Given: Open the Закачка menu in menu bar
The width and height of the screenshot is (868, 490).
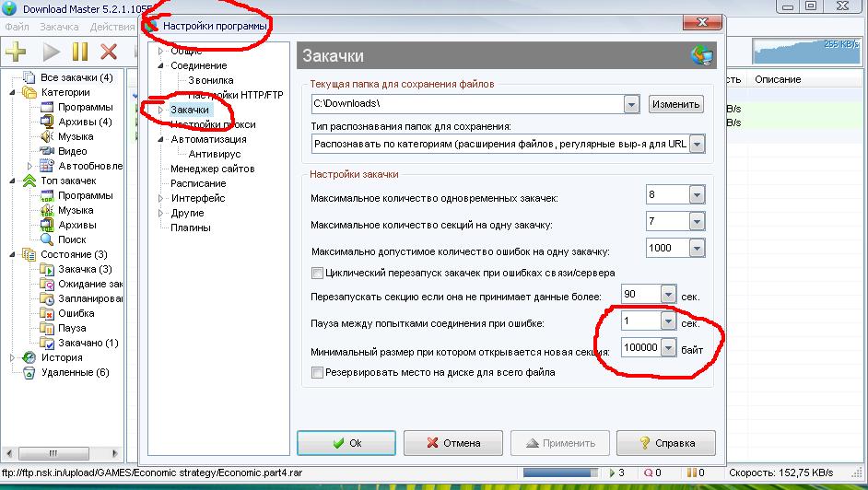Looking at the screenshot, I should pyautogui.click(x=59, y=27).
